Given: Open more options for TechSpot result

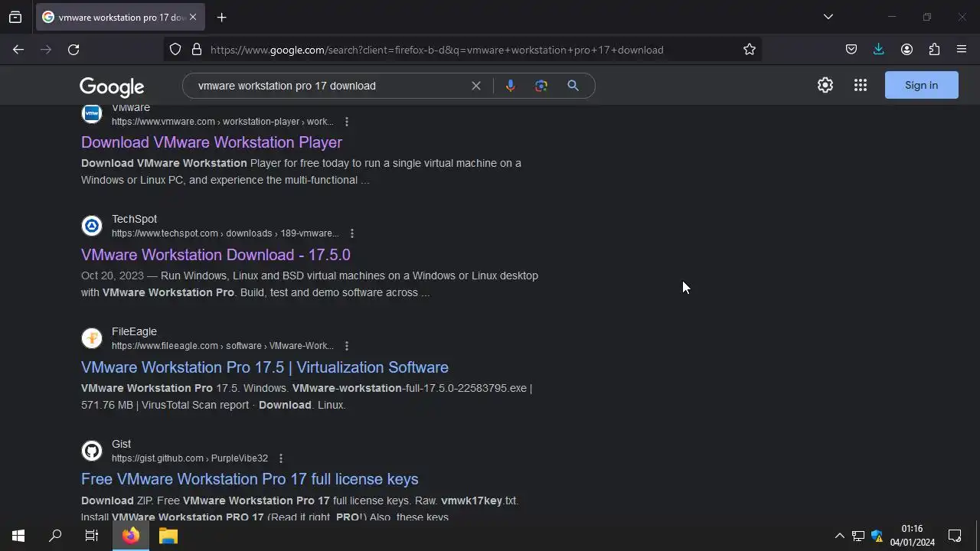Looking at the screenshot, I should click(352, 233).
